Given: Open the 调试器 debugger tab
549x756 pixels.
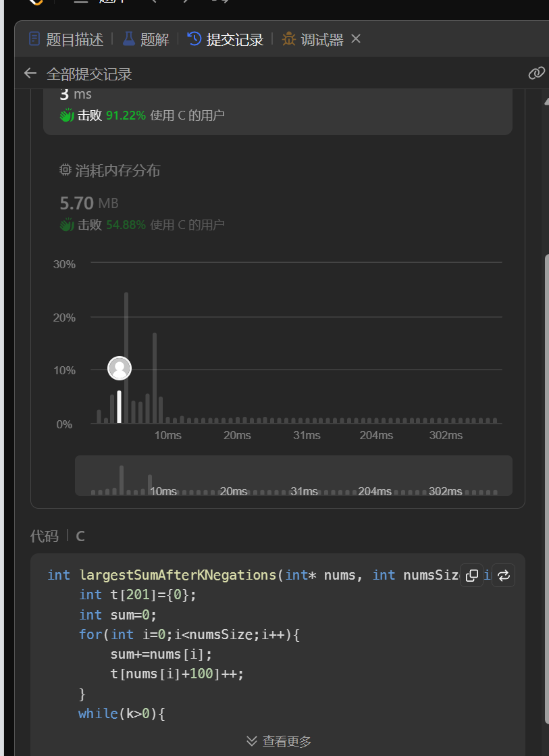Looking at the screenshot, I should pyautogui.click(x=313, y=40).
